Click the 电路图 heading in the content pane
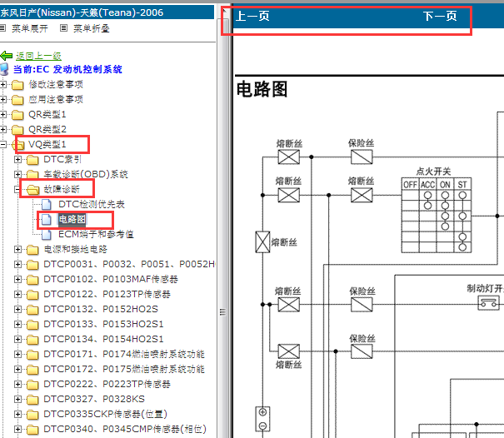Viewport: 504px width, 438px height. [262, 89]
